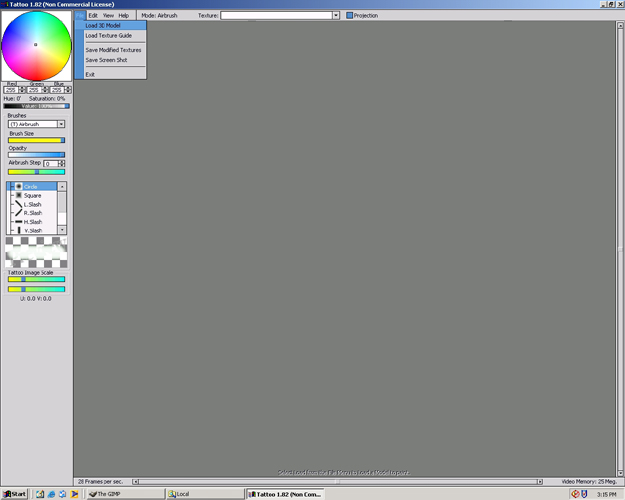Pick a color on the color wheel
Viewport: 625px width, 500px height.
point(36,45)
